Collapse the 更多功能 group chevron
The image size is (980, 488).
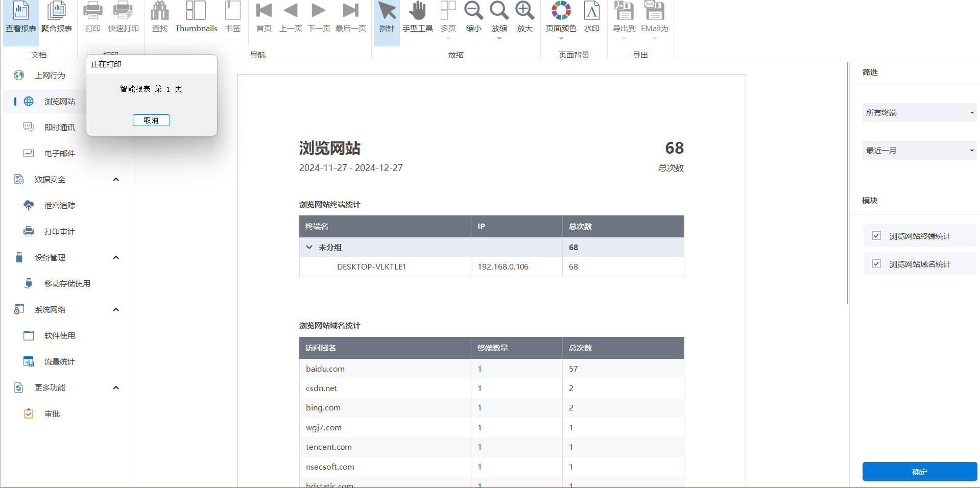116,387
